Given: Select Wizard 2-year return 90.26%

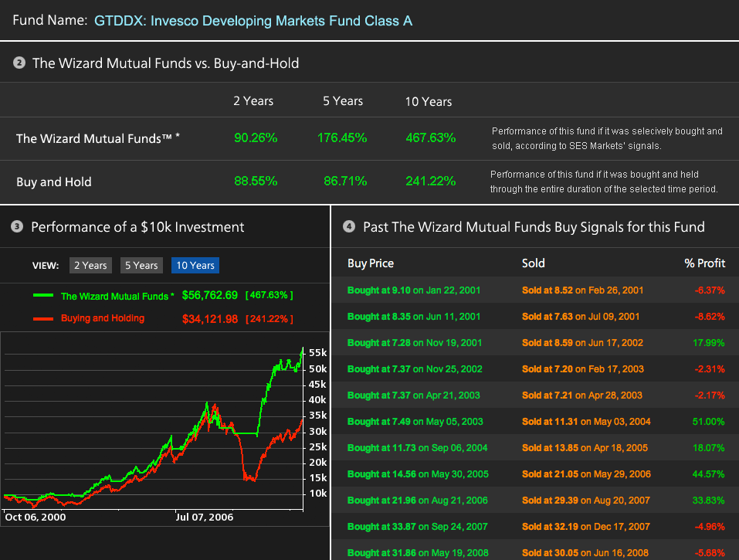Looking at the screenshot, I should 256,137.
